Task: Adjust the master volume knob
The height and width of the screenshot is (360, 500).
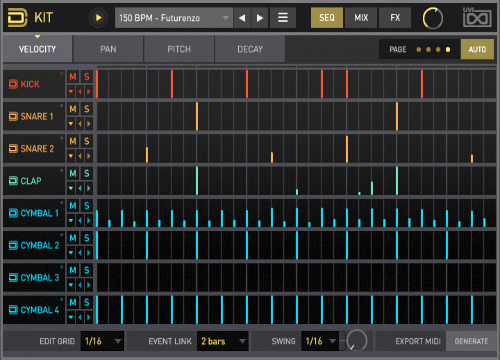Action: tap(433, 18)
